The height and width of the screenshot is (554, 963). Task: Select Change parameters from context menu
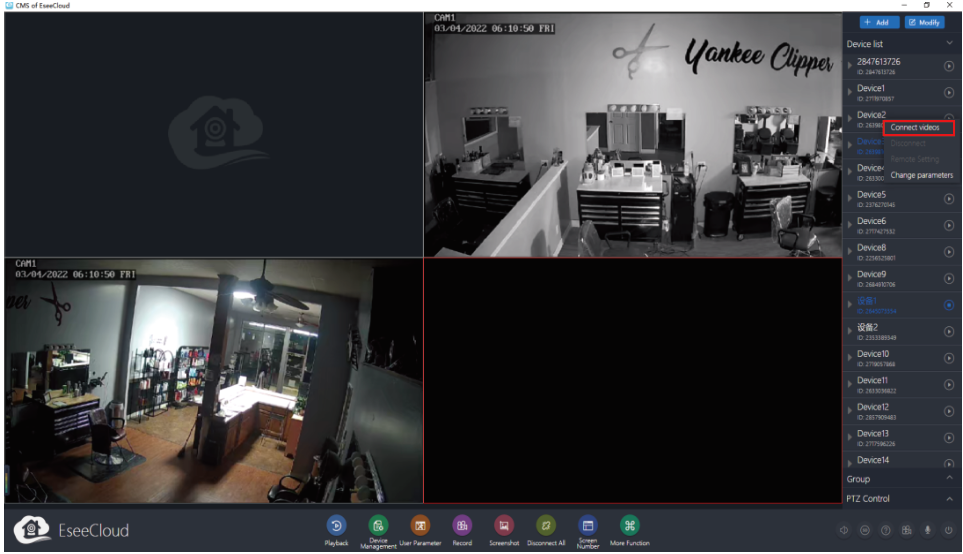coord(921,175)
